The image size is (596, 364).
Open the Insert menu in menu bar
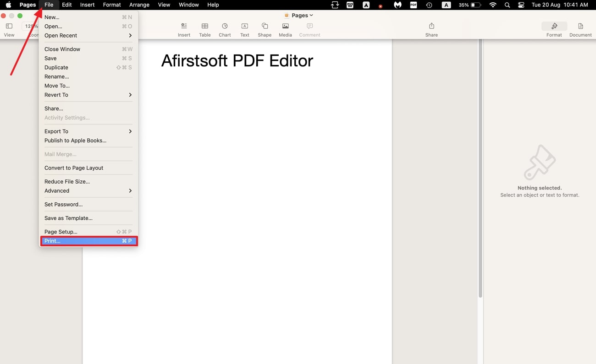pyautogui.click(x=87, y=5)
